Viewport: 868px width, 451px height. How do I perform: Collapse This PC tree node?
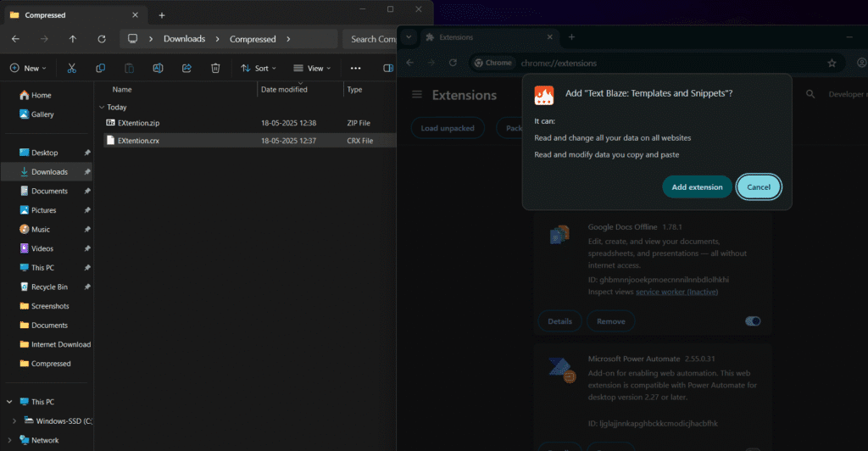[x=9, y=402]
